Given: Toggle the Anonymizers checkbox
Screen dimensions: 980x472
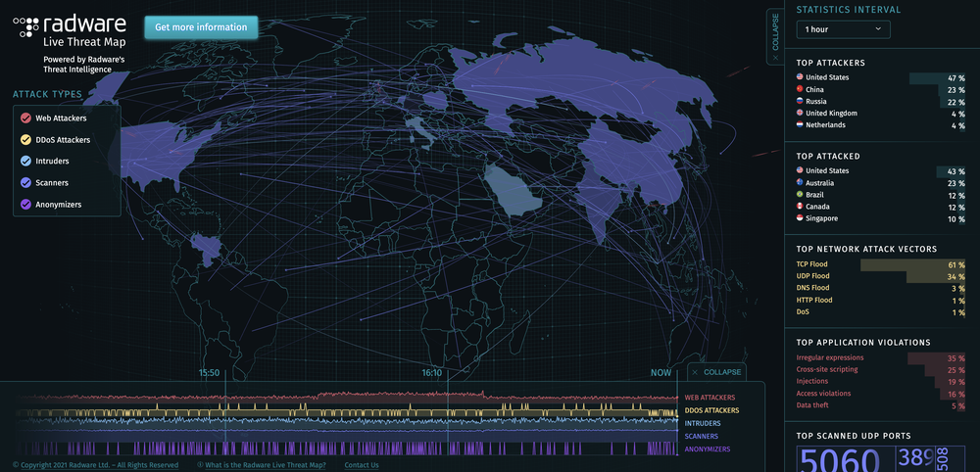Looking at the screenshot, I should tap(25, 204).
